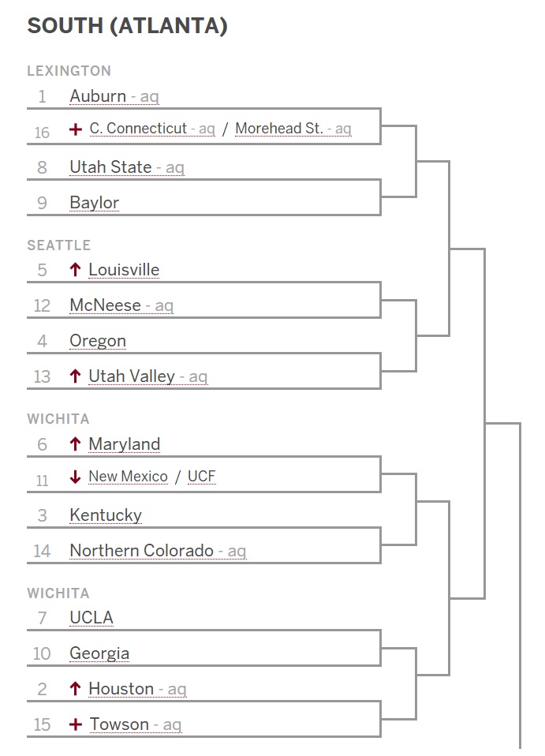Open the McNeese team link
Screen dimensions: 545x756
(105, 305)
